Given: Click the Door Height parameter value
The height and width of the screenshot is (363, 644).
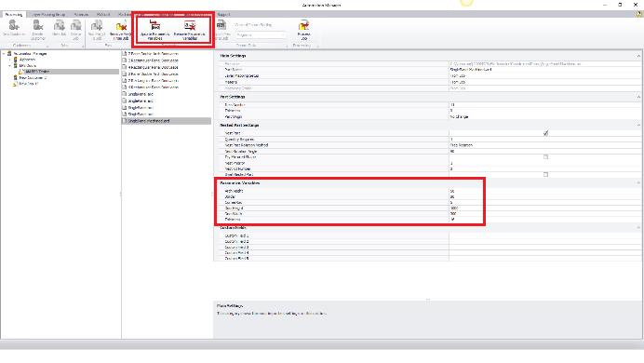Looking at the screenshot, I should point(544,208).
